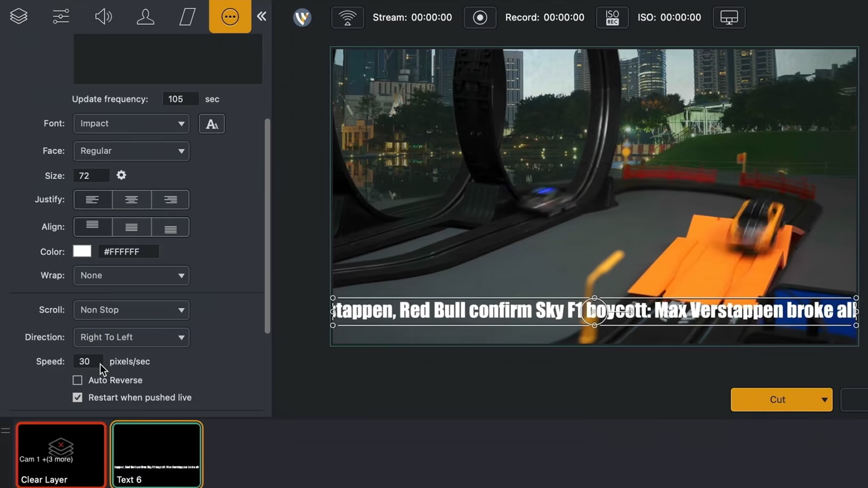Toggle ISO recording icon
Image resolution: width=868 pixels, height=488 pixels.
(x=612, y=17)
